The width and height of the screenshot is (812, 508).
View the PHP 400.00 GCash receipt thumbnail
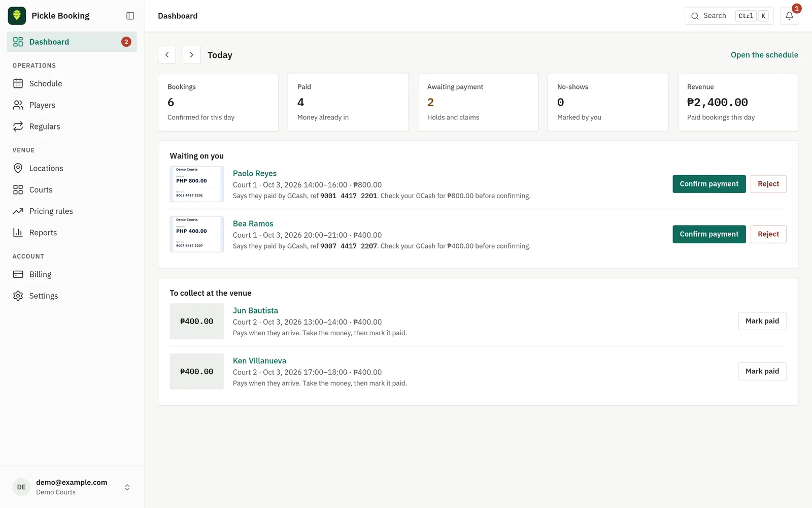[197, 234]
